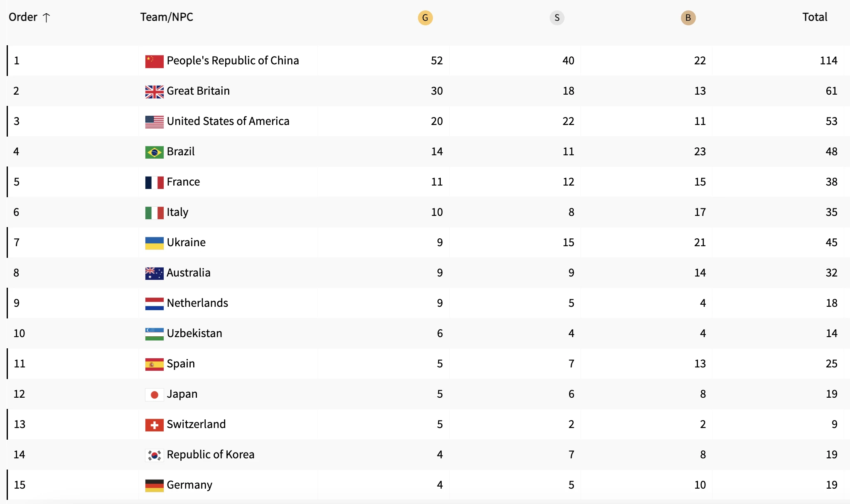Viewport: 850px width, 504px height.
Task: Click the gold medal G column icon
Action: [x=425, y=18]
